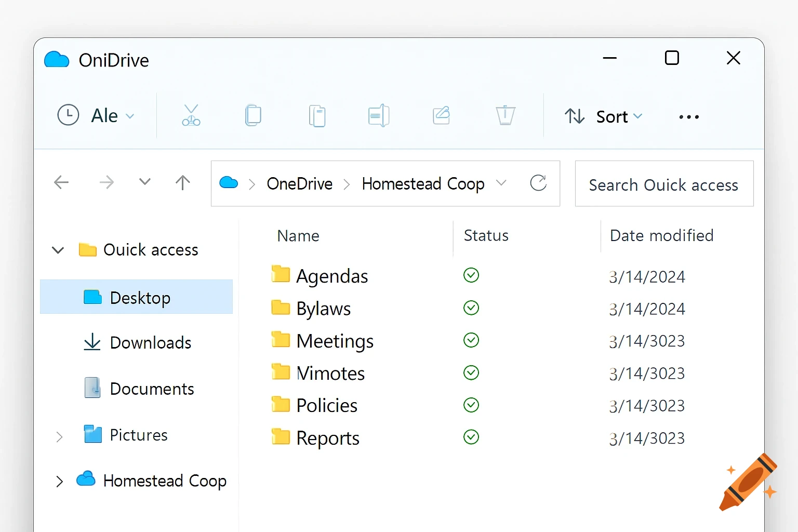The image size is (798, 532).
Task: Click sync status check for Policies
Action: [471, 405]
